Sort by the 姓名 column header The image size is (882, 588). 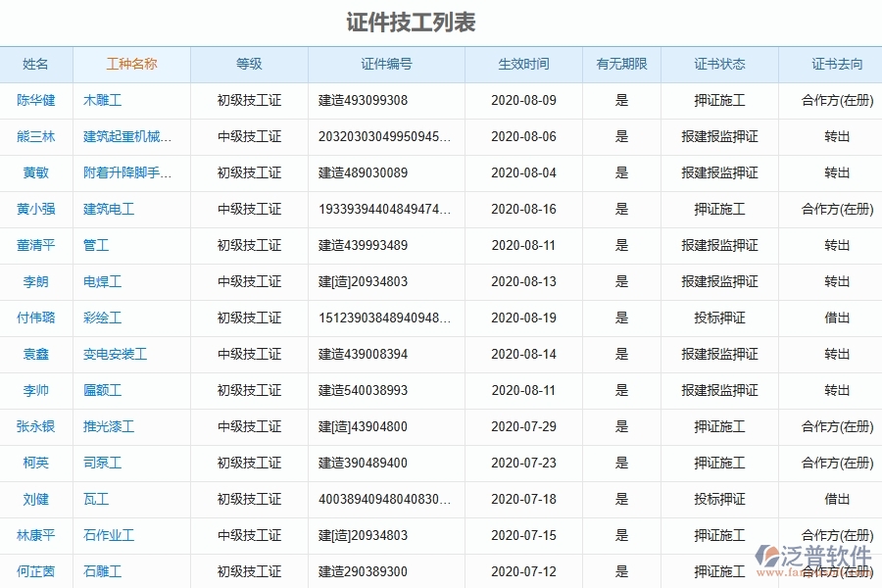coord(36,64)
